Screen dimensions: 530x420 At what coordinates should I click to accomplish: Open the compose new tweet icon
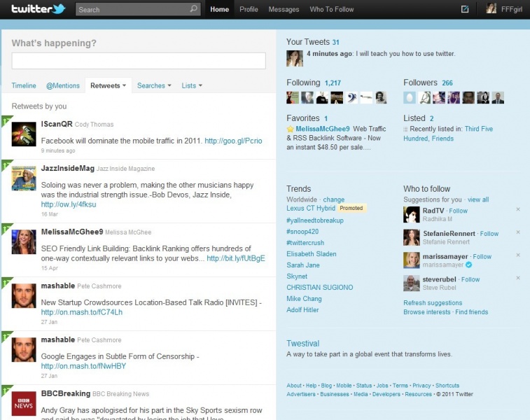pyautogui.click(x=464, y=10)
